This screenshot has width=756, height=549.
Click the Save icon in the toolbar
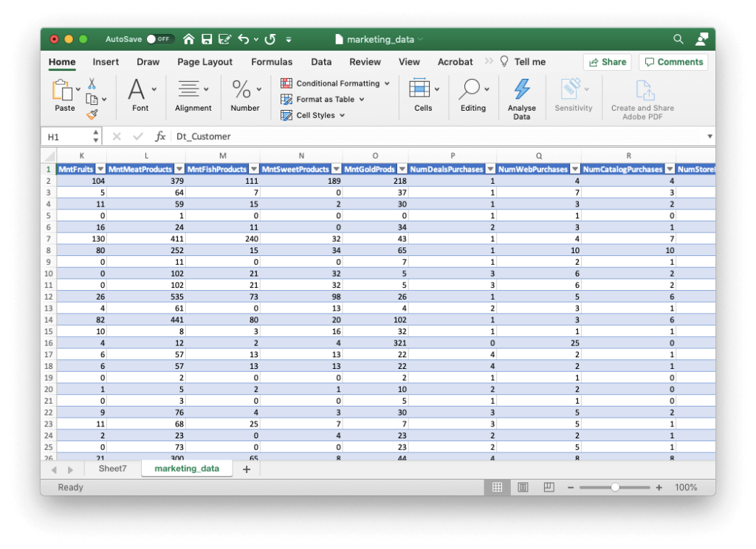click(x=207, y=38)
